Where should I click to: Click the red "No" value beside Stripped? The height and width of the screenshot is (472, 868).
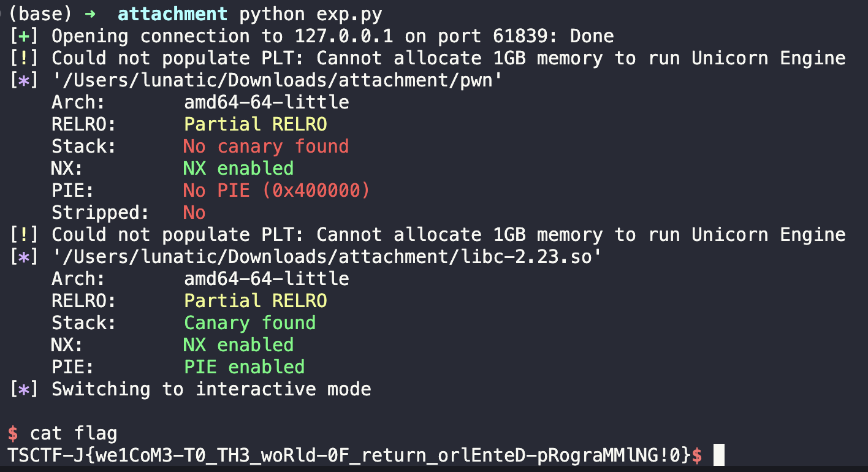pyautogui.click(x=194, y=213)
